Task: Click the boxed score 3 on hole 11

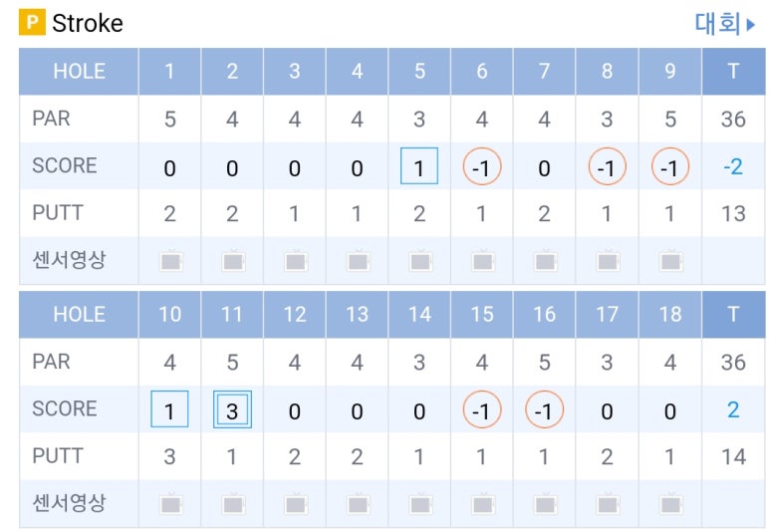Action: pyautogui.click(x=232, y=409)
